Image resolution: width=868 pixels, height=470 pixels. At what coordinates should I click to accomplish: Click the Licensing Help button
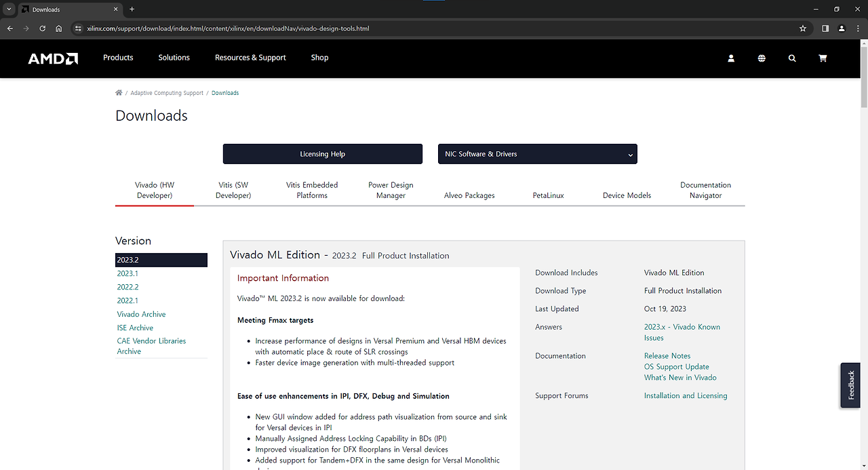click(323, 154)
